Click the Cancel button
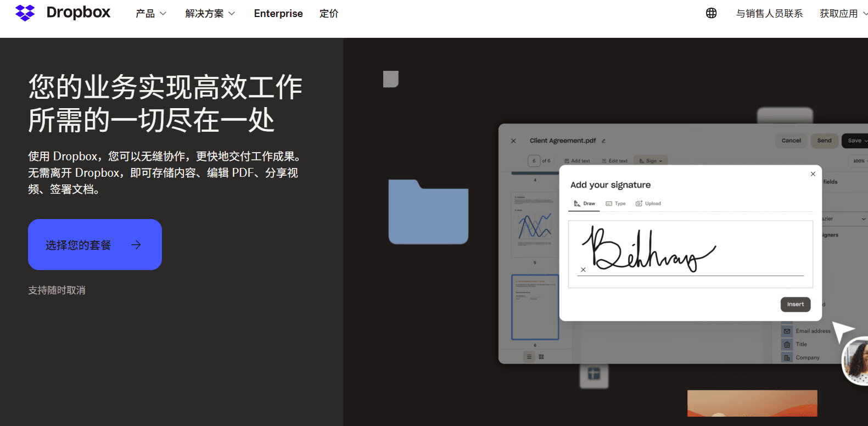Viewport: 868px width, 426px height. 791,141
